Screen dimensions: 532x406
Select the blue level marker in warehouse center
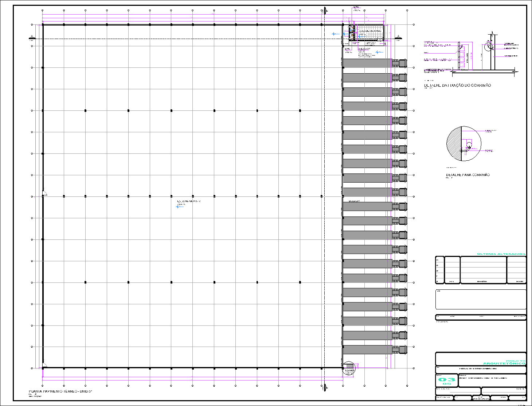178,207
